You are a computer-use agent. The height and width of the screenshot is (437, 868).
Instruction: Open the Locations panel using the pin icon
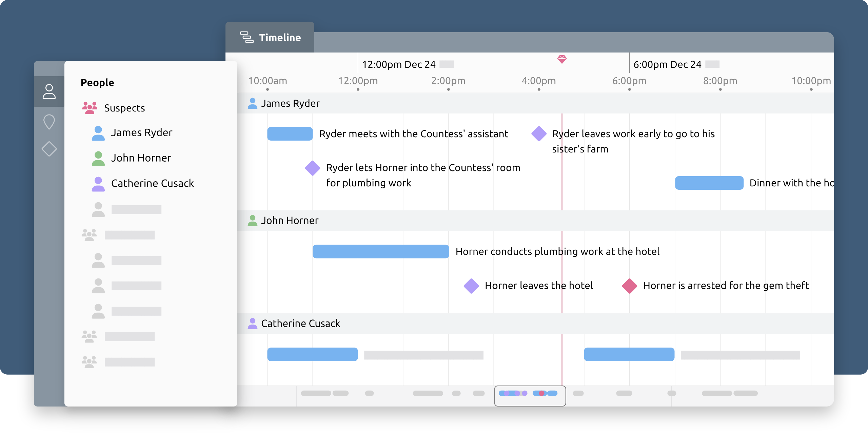pyautogui.click(x=49, y=122)
